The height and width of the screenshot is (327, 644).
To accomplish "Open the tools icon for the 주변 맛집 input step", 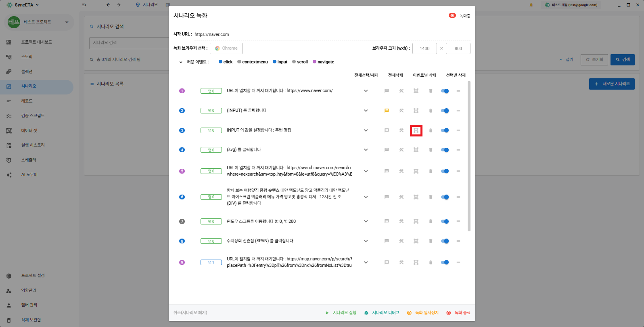I will point(401,130).
